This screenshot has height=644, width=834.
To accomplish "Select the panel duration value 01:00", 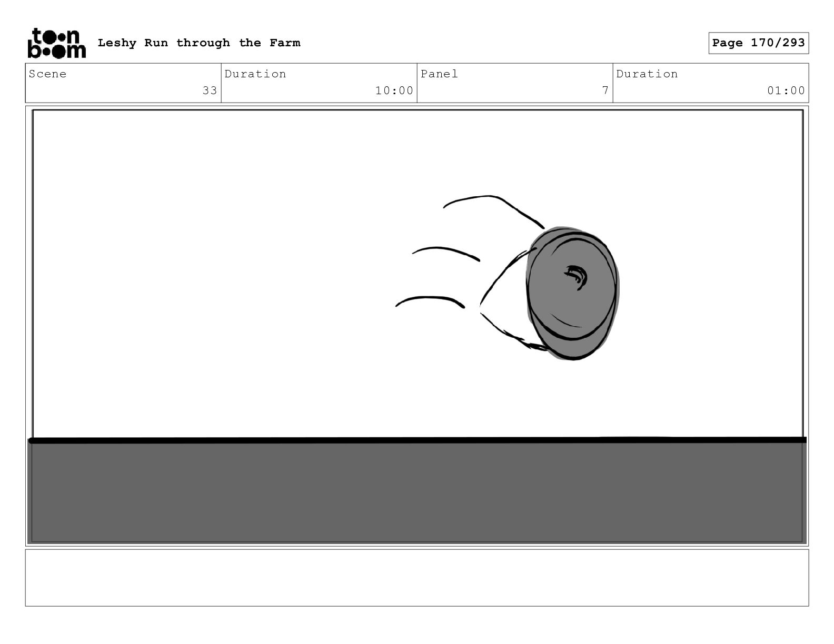I will 786,90.
